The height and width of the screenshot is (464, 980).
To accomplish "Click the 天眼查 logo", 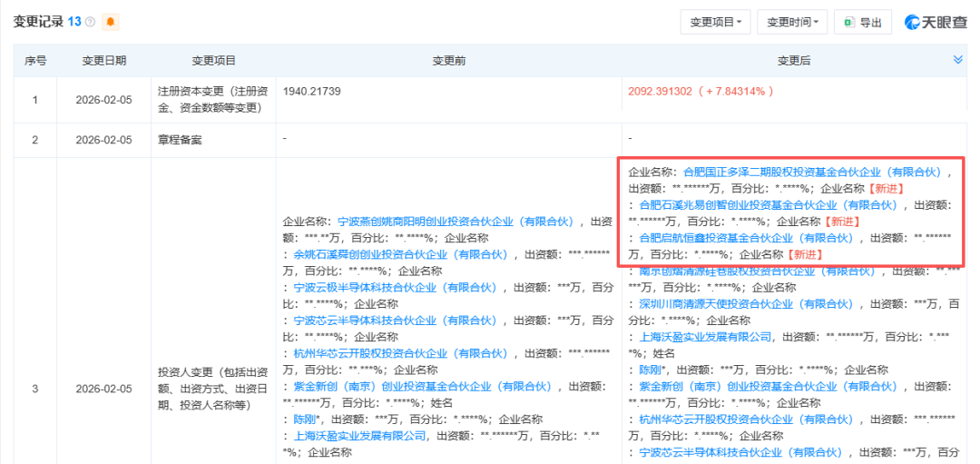I will pyautogui.click(x=936, y=22).
